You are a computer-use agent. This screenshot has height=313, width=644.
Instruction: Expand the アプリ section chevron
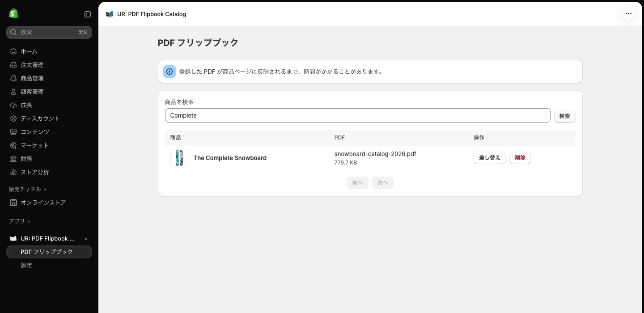click(x=29, y=222)
